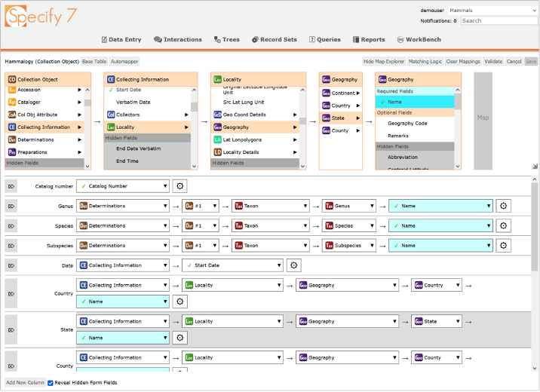The width and height of the screenshot is (540, 392).
Task: Open Country rank dropdown in Country row
Action: 437,285
